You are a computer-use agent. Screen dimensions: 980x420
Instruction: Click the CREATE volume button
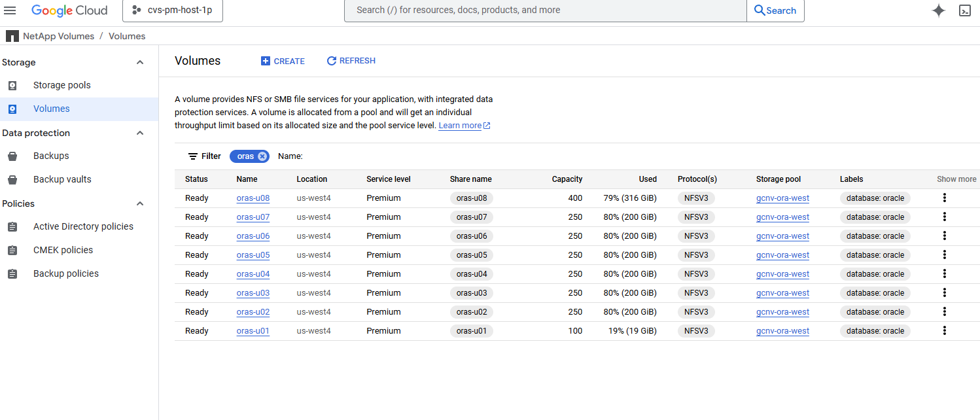tap(283, 61)
